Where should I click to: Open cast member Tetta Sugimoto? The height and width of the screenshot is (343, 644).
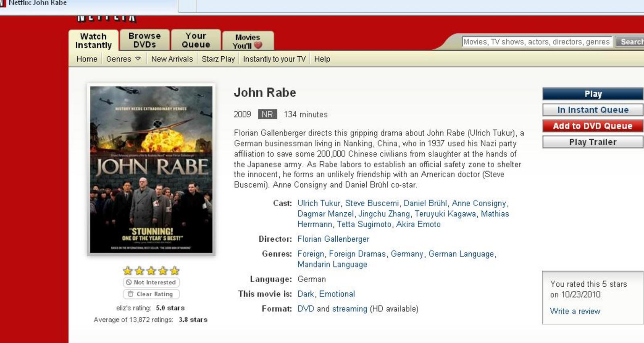364,224
